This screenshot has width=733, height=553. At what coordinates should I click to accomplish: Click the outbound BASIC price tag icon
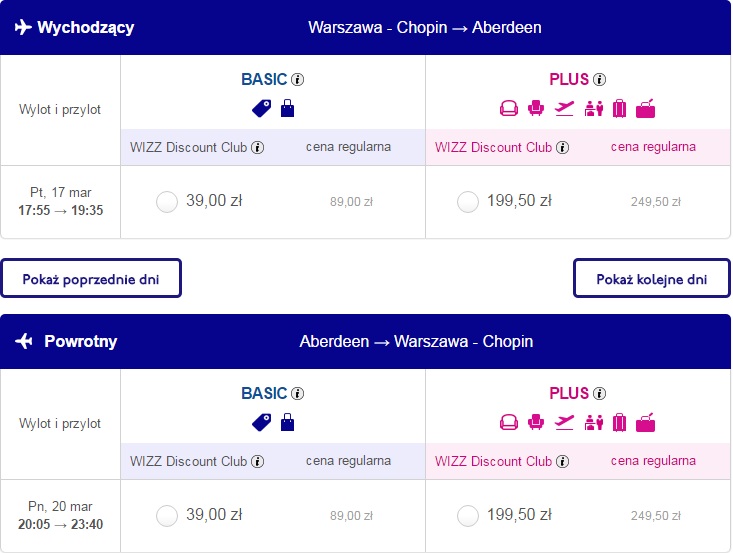click(x=261, y=108)
